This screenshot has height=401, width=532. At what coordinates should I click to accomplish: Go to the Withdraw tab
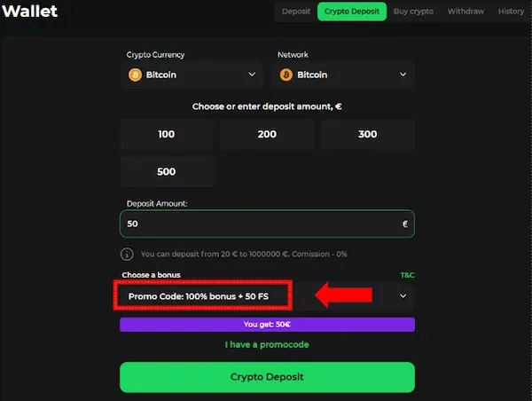pos(465,12)
